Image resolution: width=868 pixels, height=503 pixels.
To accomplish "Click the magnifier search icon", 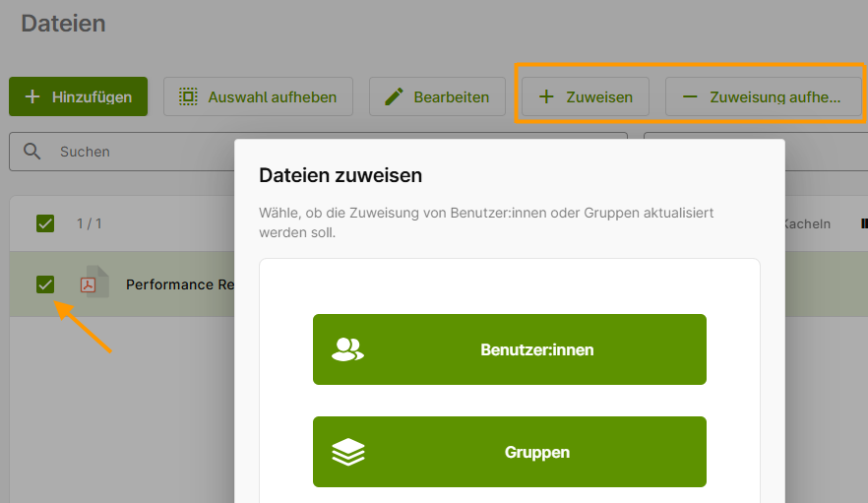I will [32, 152].
